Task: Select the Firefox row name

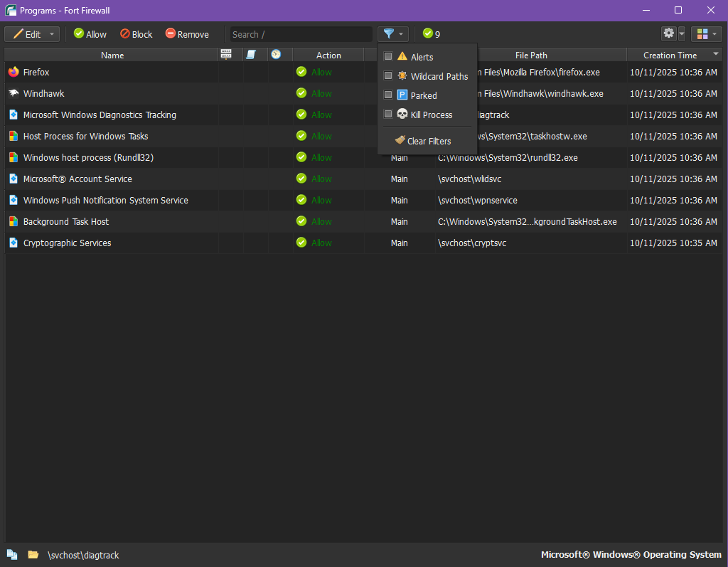Action: click(36, 72)
